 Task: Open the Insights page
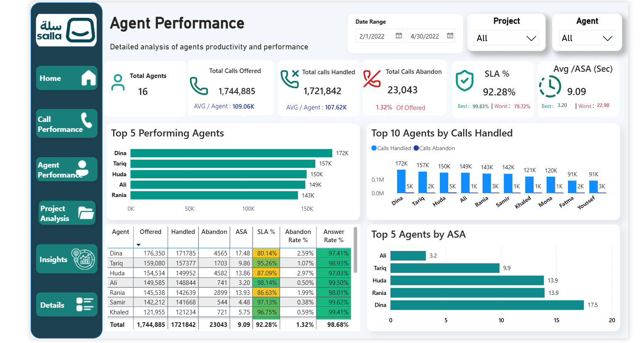click(x=67, y=259)
